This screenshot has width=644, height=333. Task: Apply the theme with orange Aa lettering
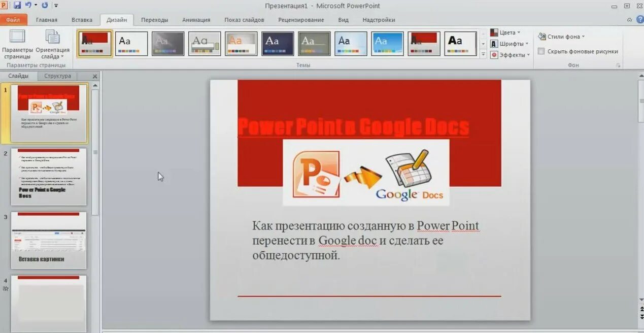[241, 44]
